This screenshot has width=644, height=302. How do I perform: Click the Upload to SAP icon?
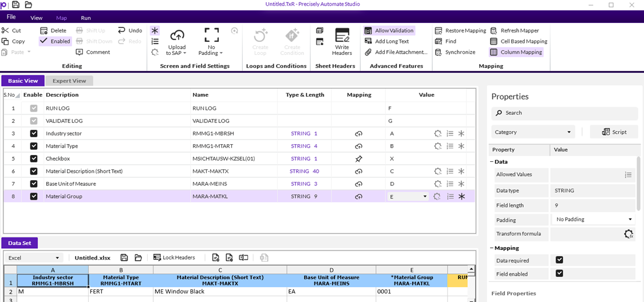click(x=177, y=35)
